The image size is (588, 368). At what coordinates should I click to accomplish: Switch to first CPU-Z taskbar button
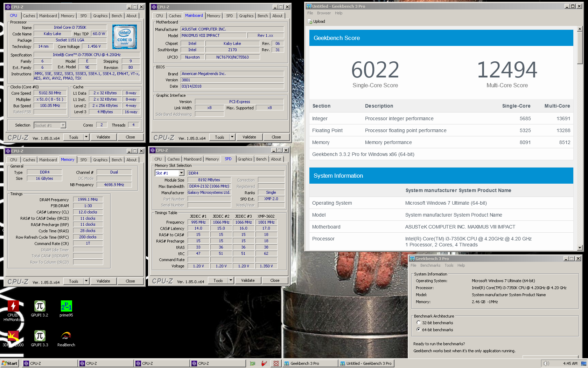tap(50, 363)
